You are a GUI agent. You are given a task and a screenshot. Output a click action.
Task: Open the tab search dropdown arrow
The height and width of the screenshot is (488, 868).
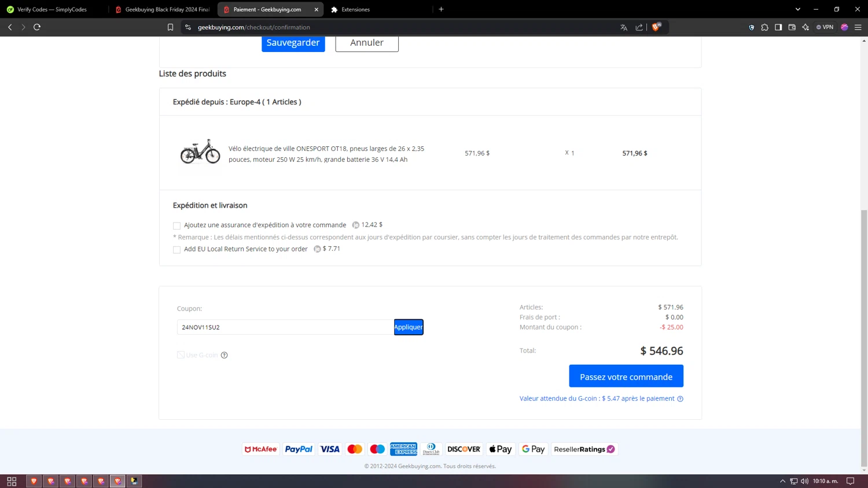[x=798, y=9]
